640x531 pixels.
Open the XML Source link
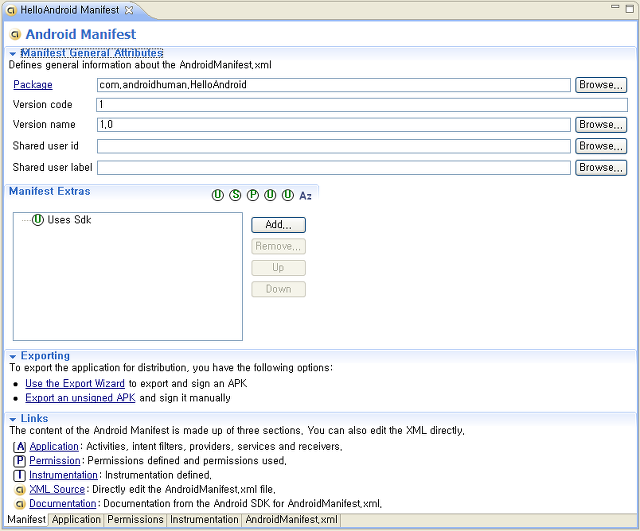click(57, 489)
